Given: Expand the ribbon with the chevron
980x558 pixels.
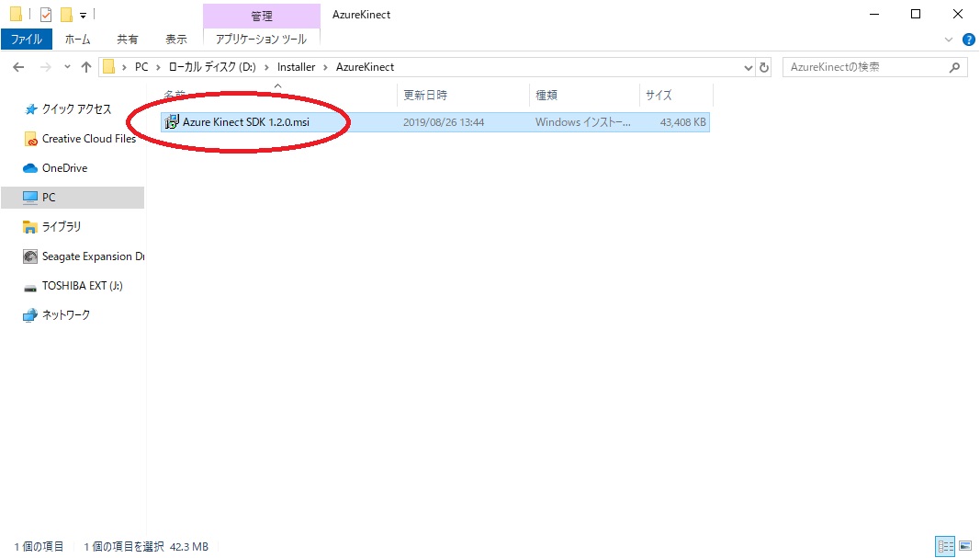Looking at the screenshot, I should (x=948, y=40).
